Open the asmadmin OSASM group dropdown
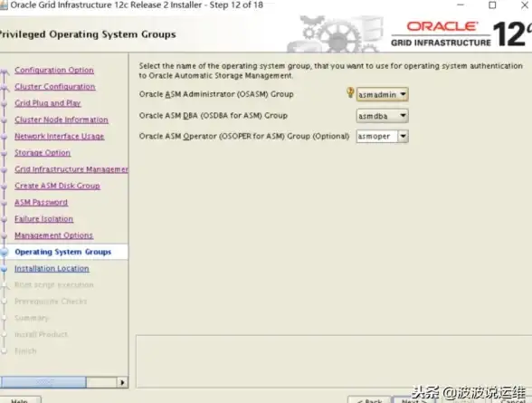Image resolution: width=532 pixels, height=403 pixels. pos(383,94)
